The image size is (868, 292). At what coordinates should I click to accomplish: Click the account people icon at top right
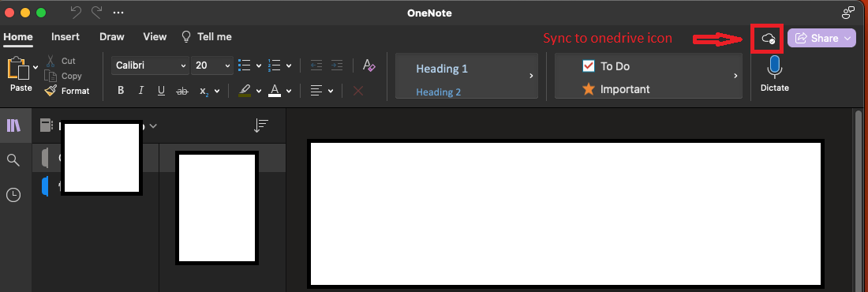click(x=847, y=12)
